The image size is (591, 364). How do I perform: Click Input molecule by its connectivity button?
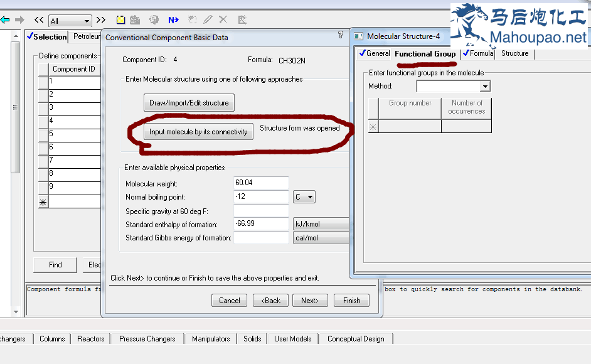[198, 132]
